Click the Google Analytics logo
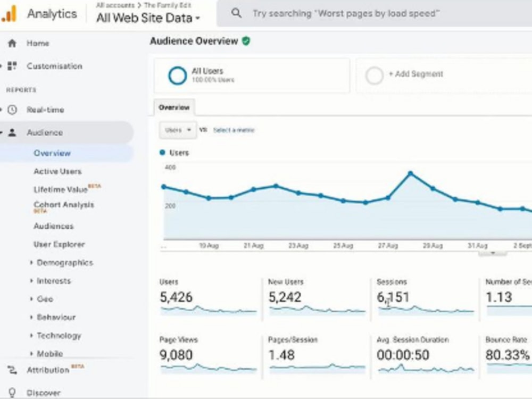The height and width of the screenshot is (399, 532). click(9, 14)
